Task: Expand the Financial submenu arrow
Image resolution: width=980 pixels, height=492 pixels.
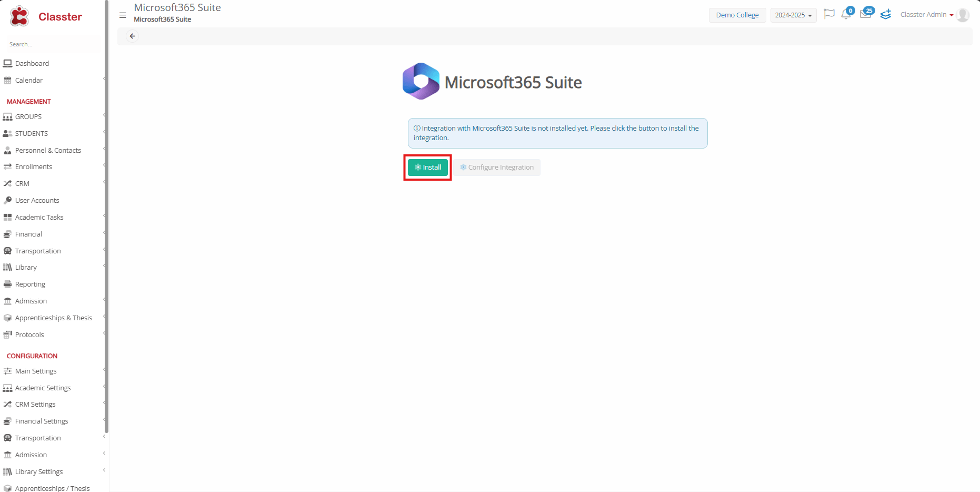Action: (104, 233)
